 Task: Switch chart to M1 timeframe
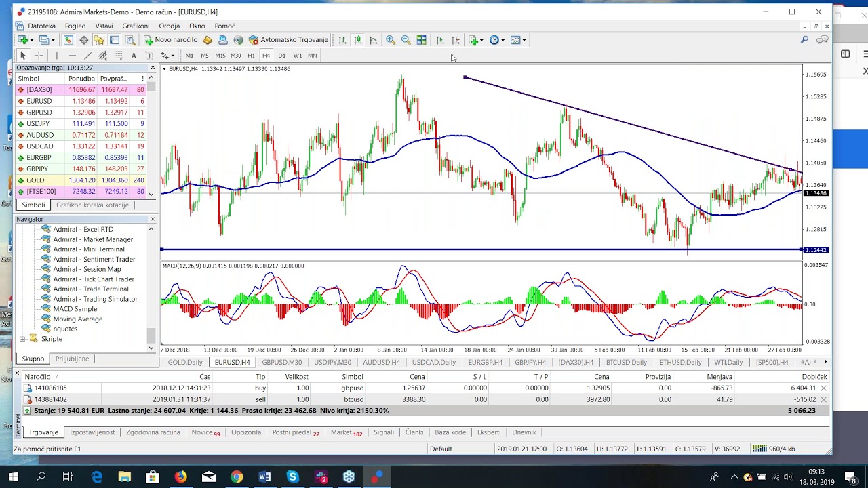click(189, 56)
